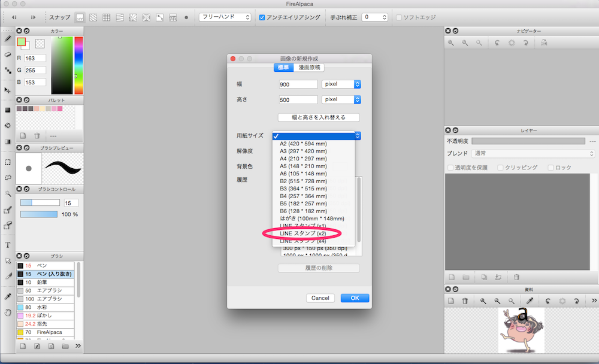Open the ブレンド mode dropdown

click(x=533, y=153)
